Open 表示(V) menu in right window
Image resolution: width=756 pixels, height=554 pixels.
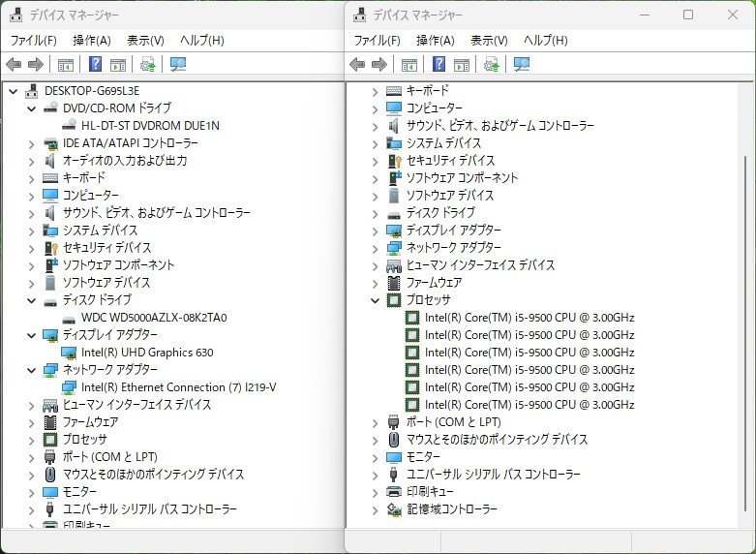point(489,41)
